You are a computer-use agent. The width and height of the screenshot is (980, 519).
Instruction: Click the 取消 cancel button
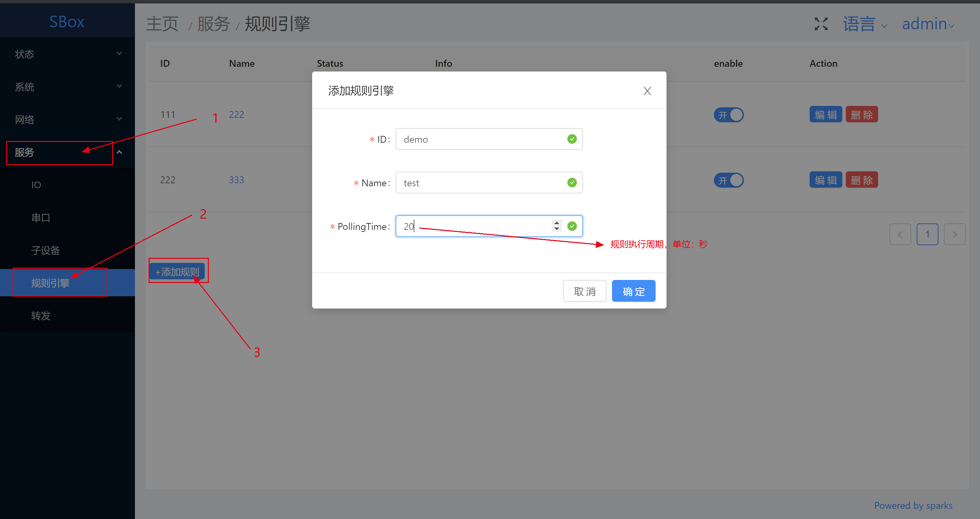[584, 291]
